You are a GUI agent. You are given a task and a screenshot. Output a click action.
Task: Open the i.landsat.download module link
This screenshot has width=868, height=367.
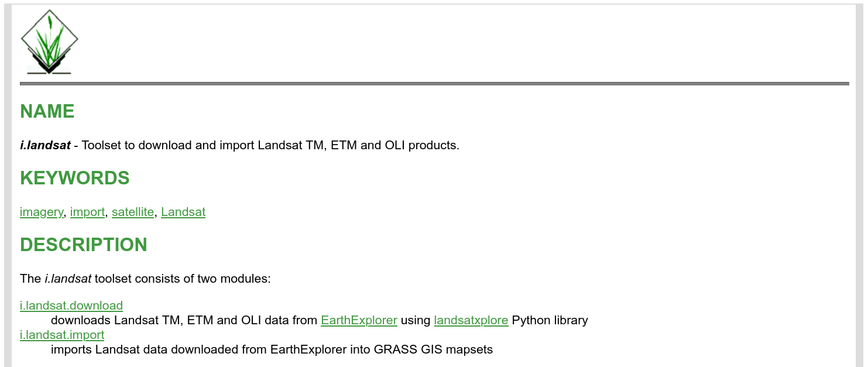tap(71, 306)
